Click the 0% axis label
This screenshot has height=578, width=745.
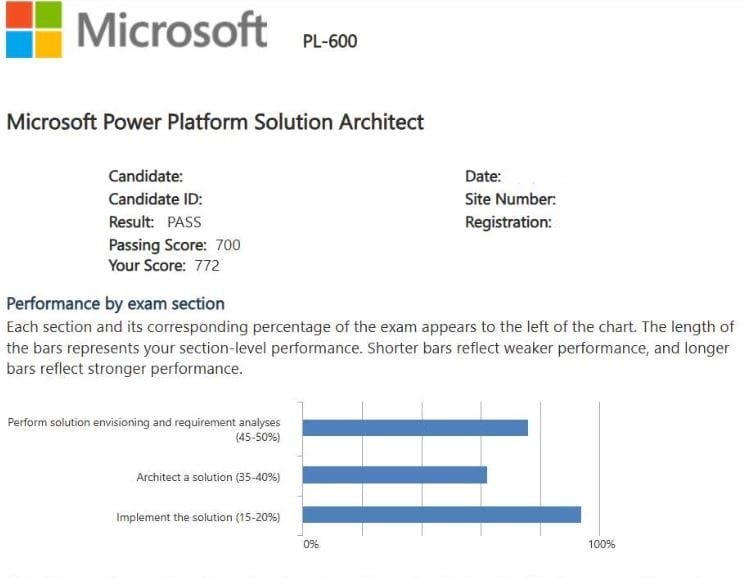click(311, 544)
